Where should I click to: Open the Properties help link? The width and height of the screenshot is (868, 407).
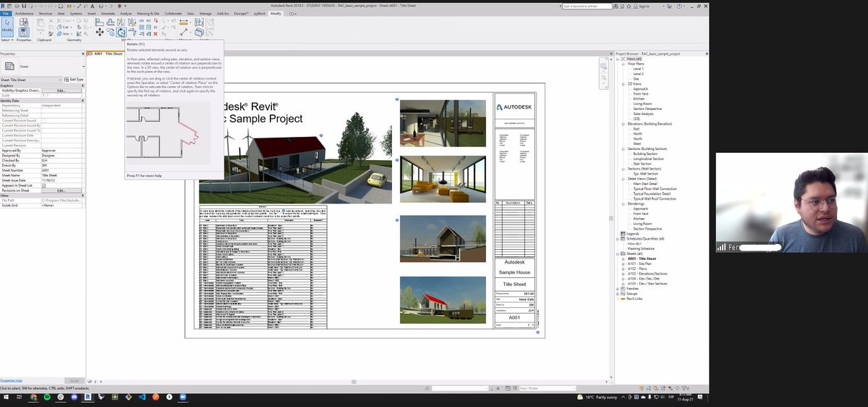pos(11,380)
